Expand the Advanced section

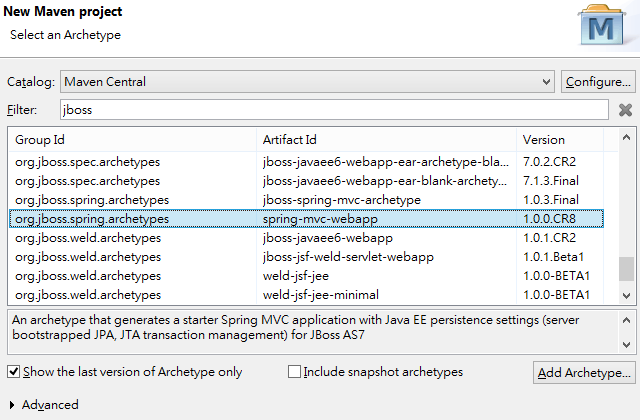[x=13, y=405]
